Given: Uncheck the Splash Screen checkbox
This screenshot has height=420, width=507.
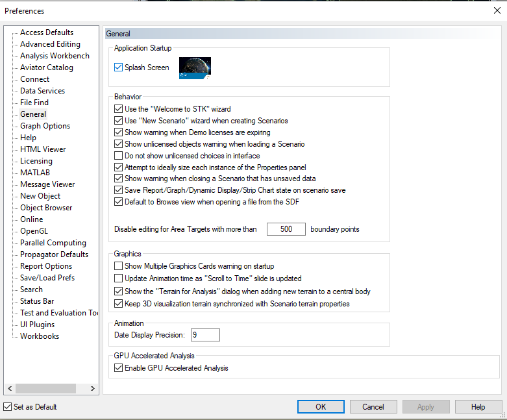Looking at the screenshot, I should [118, 68].
